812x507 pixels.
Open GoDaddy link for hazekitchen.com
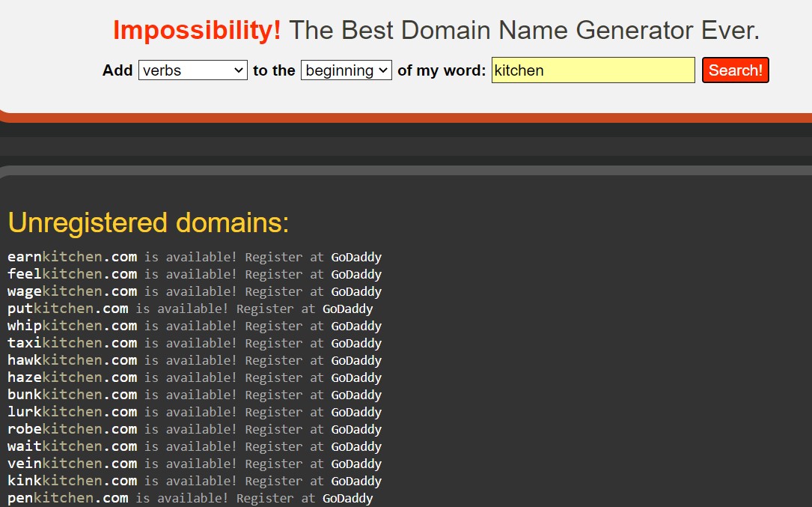pos(356,377)
